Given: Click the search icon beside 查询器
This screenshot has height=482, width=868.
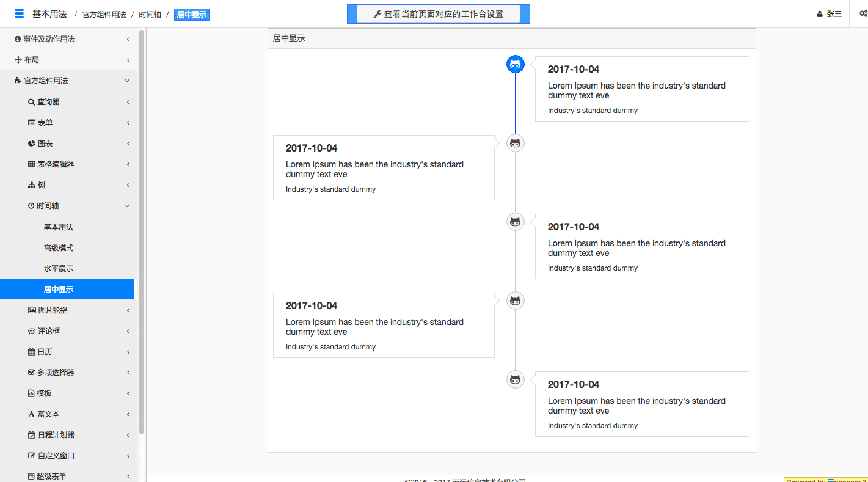Looking at the screenshot, I should 32,102.
